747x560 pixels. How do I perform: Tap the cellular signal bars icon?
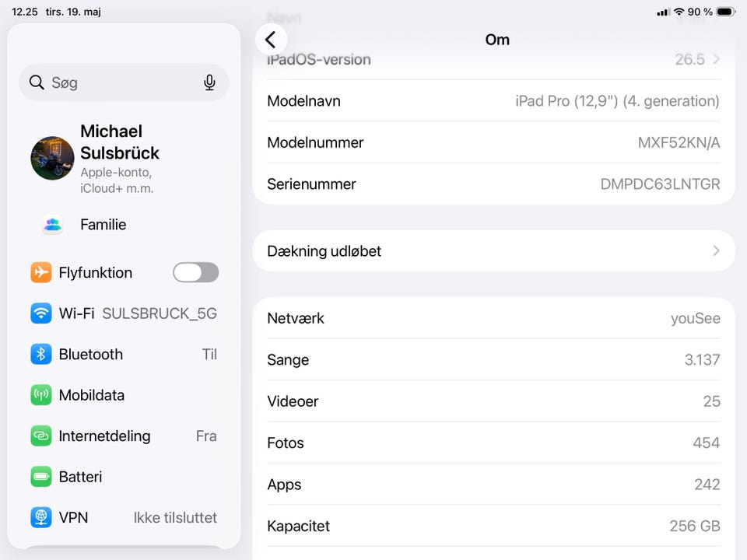(663, 12)
